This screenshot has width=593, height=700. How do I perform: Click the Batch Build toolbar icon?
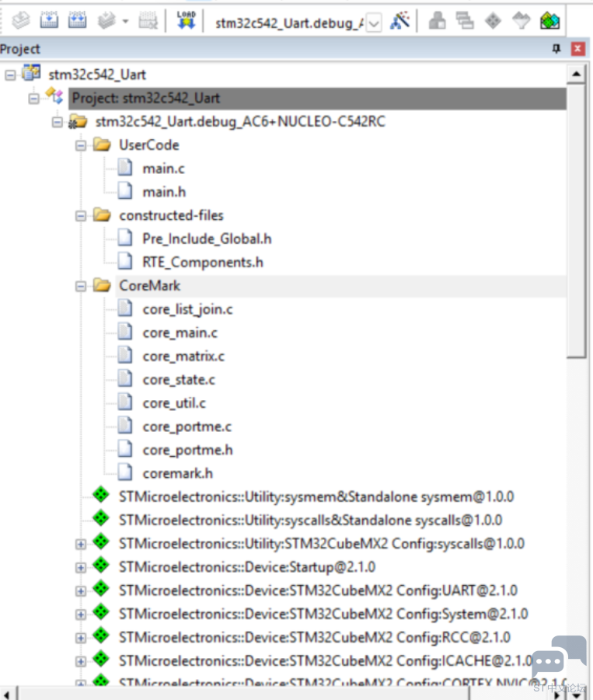[x=106, y=20]
